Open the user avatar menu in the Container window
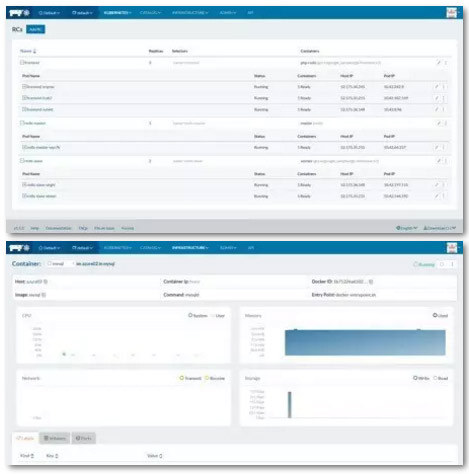469x474 pixels. pos(452,248)
